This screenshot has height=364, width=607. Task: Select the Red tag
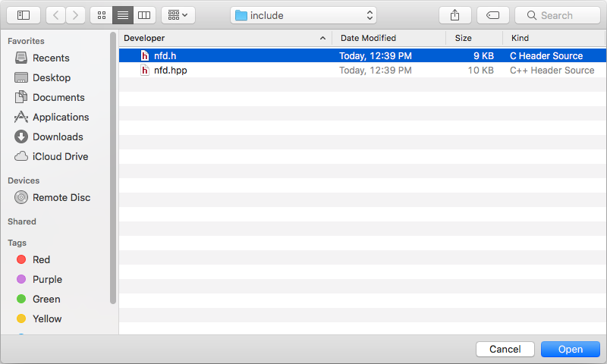tap(41, 259)
